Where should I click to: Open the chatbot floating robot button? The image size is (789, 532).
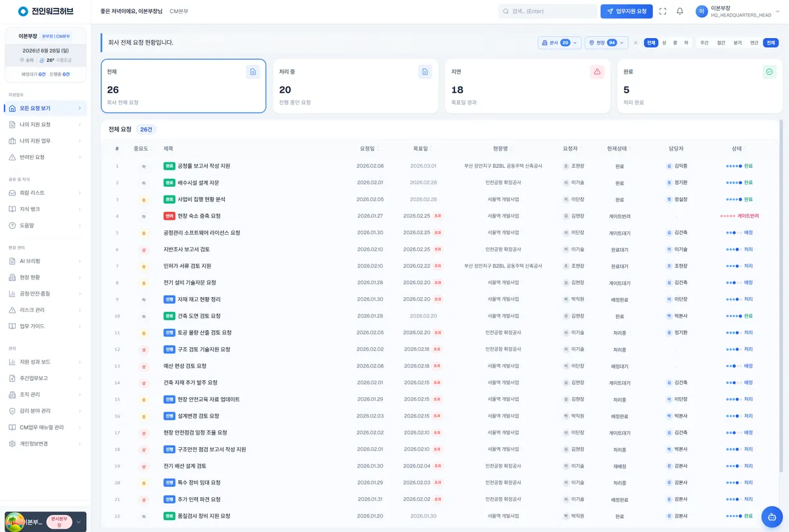click(771, 516)
